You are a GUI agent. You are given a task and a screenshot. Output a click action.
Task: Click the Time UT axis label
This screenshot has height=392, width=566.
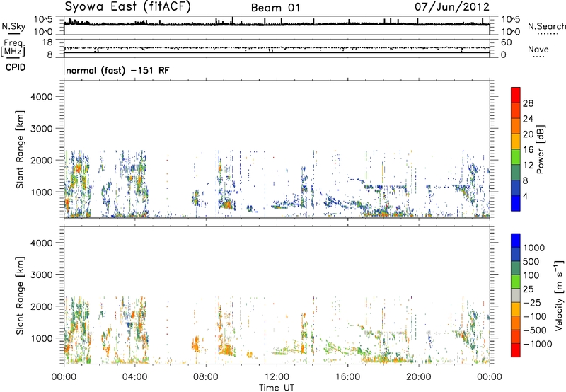277,388
